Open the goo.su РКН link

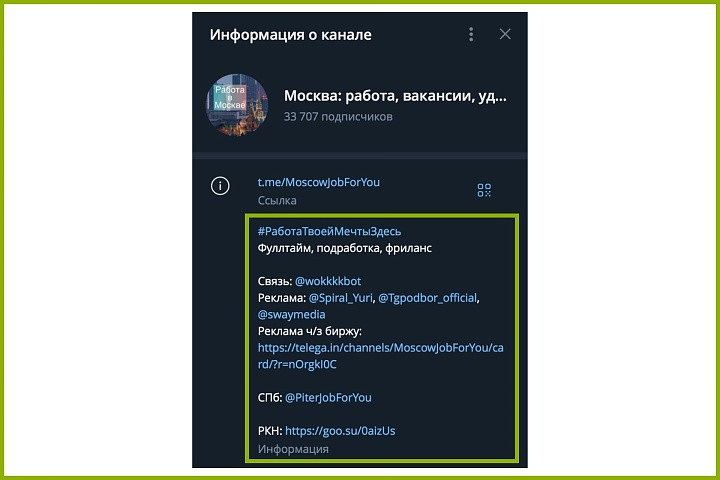click(x=340, y=431)
